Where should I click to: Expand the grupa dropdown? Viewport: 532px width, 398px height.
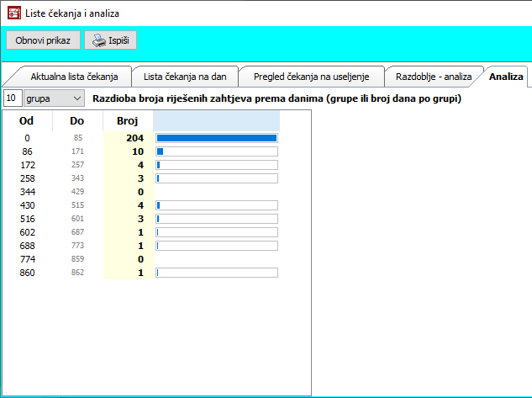point(76,98)
